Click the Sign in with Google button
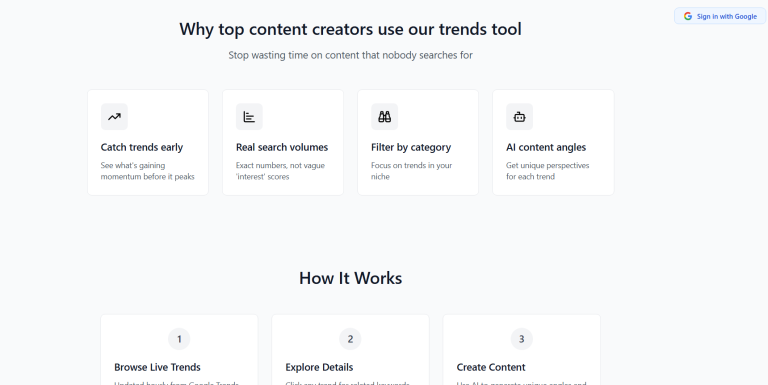The width and height of the screenshot is (768, 385). pyautogui.click(x=720, y=16)
